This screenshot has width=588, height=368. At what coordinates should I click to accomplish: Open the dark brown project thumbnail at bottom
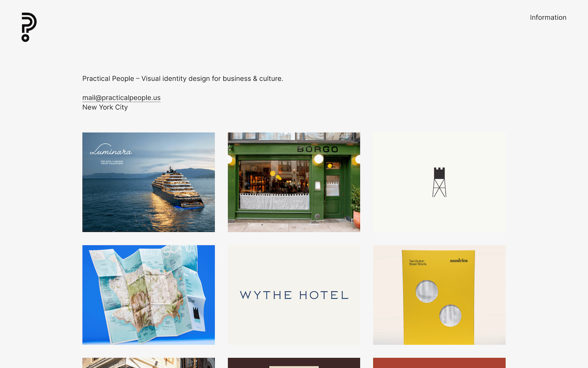[294, 363]
